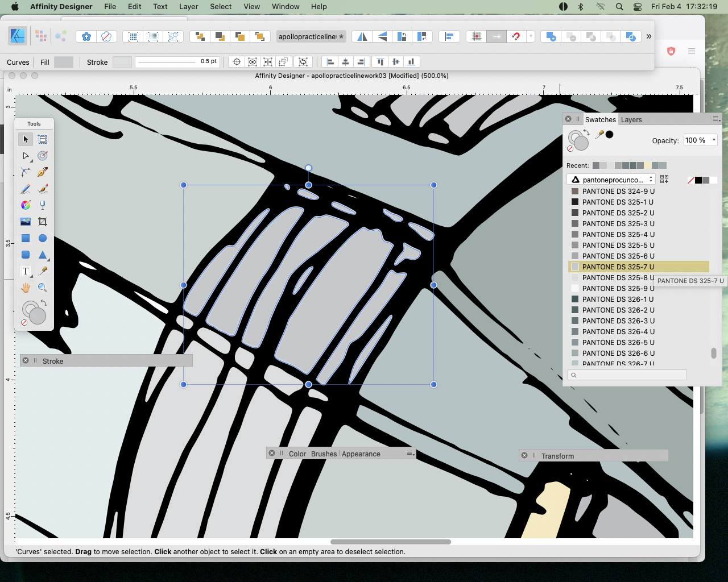Image resolution: width=728 pixels, height=582 pixels.
Task: Choose the Artistic Text tool
Action: pyautogui.click(x=26, y=271)
